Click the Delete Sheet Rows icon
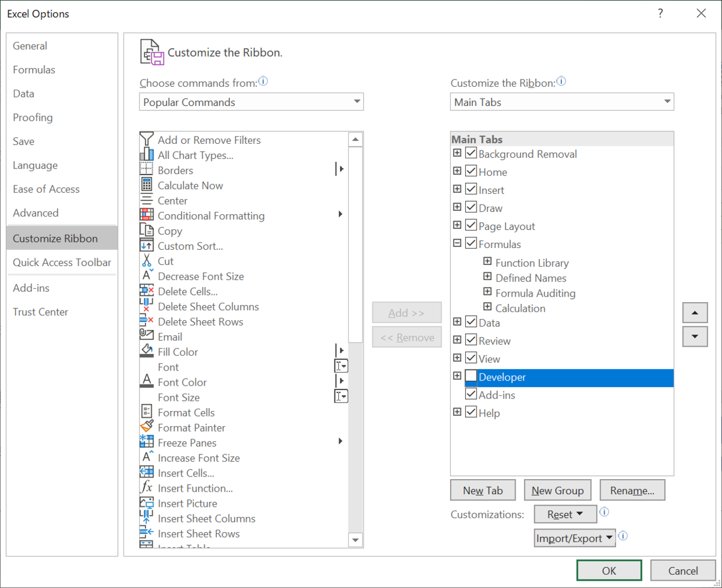This screenshot has height=588, width=722. click(x=147, y=321)
